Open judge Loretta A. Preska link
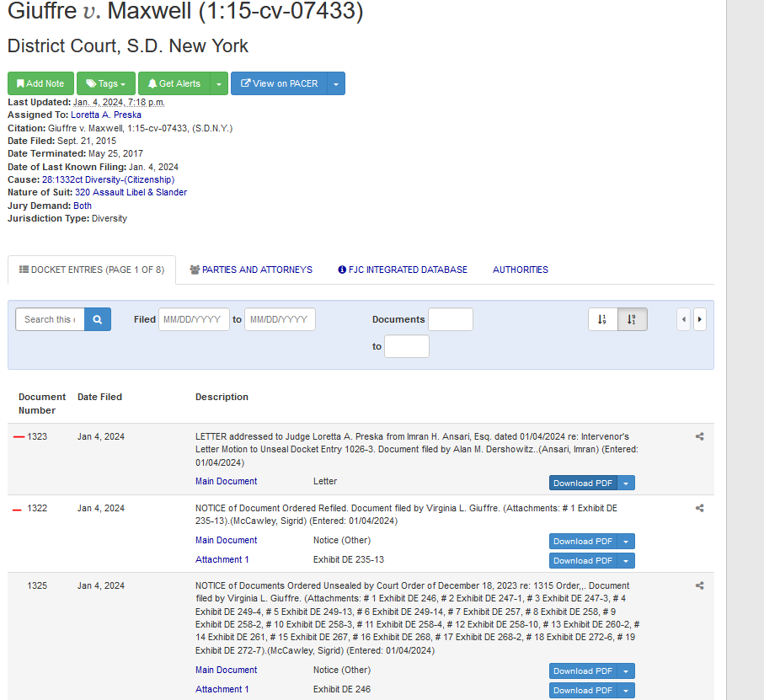 (x=106, y=115)
